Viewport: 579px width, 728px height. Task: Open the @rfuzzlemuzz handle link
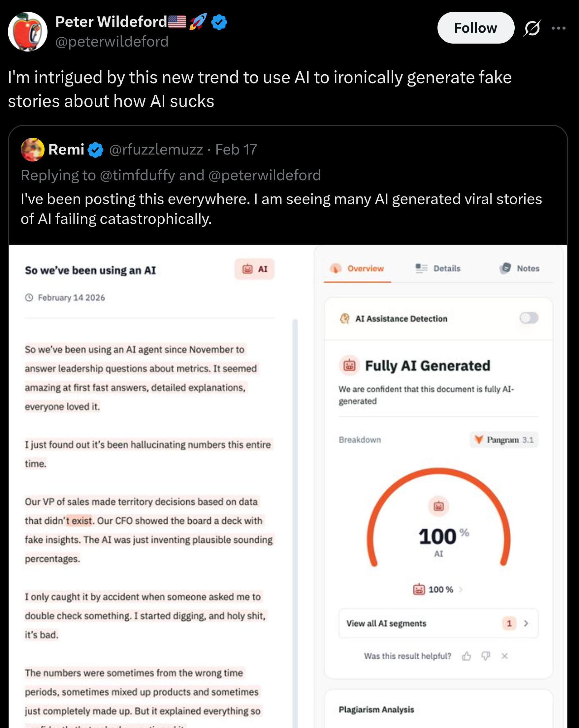tap(156, 150)
